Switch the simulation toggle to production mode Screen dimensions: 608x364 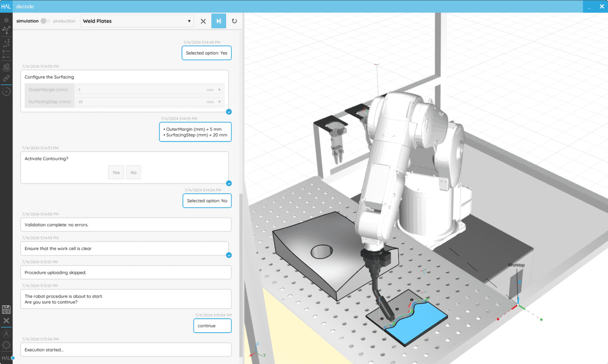(x=45, y=21)
